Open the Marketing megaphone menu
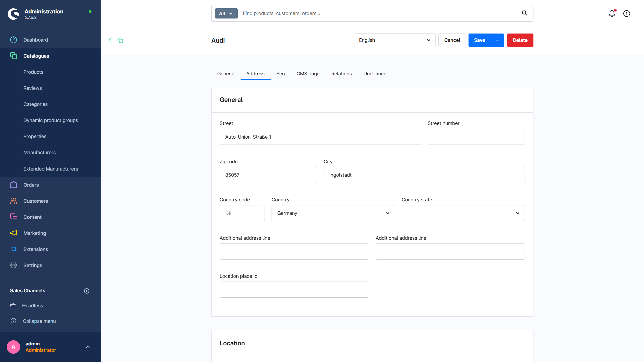644x362 pixels. 35,233
